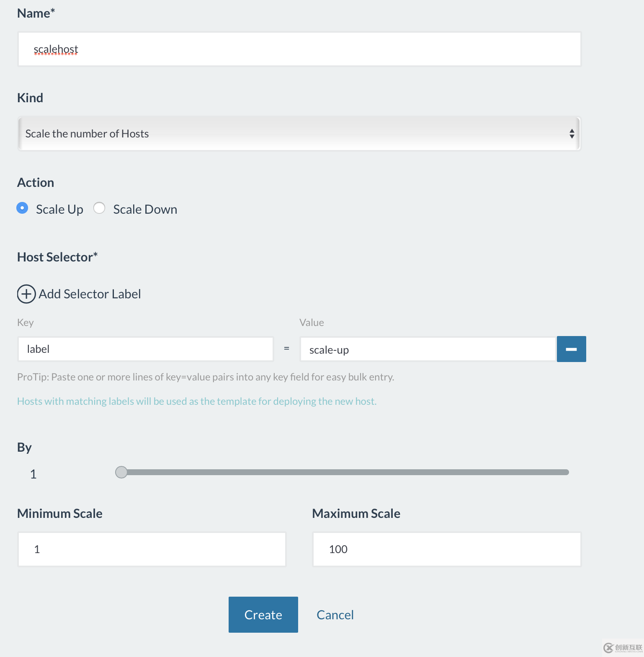
Task: Click the Scale Down label text
Action: click(145, 209)
